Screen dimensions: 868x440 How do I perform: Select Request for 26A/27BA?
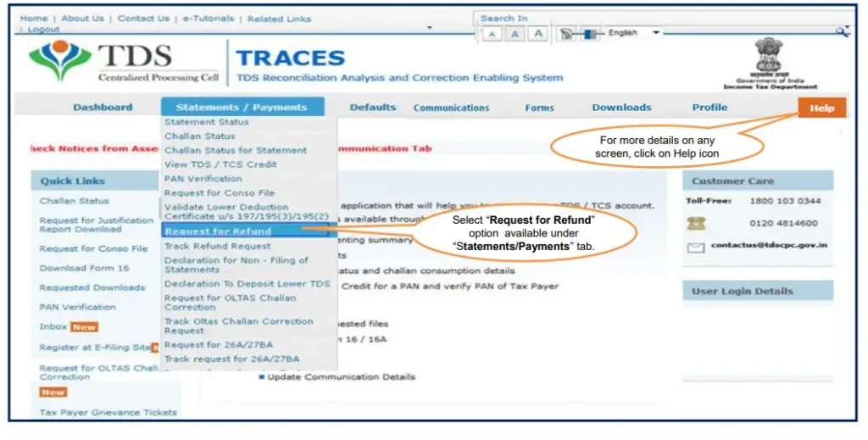[x=218, y=345]
